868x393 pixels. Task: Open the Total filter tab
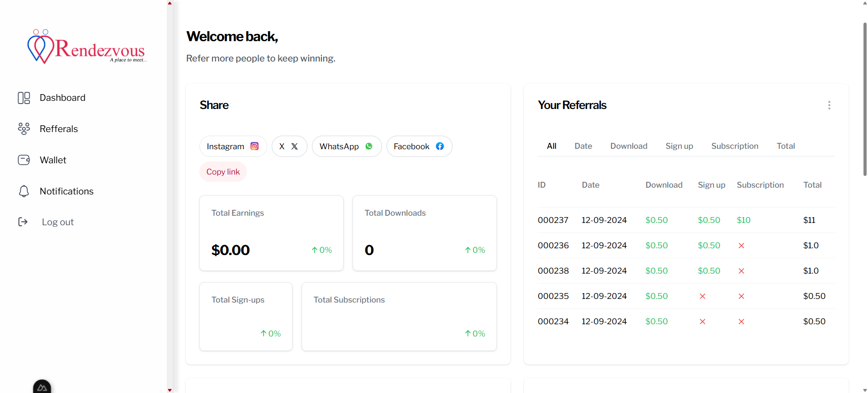click(x=785, y=146)
